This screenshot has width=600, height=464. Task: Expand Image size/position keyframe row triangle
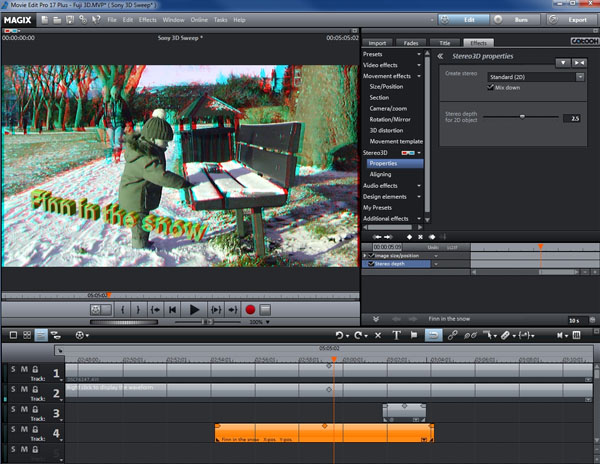(x=365, y=256)
